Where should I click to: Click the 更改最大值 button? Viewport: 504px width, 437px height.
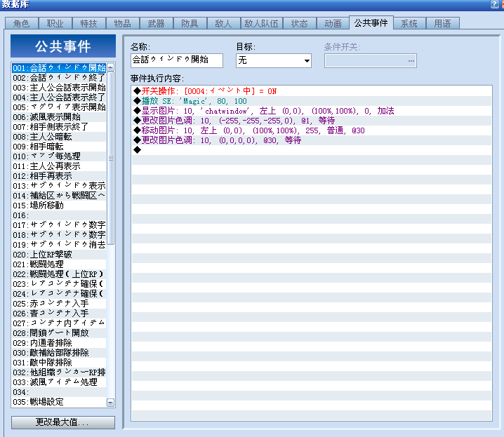pos(63,422)
